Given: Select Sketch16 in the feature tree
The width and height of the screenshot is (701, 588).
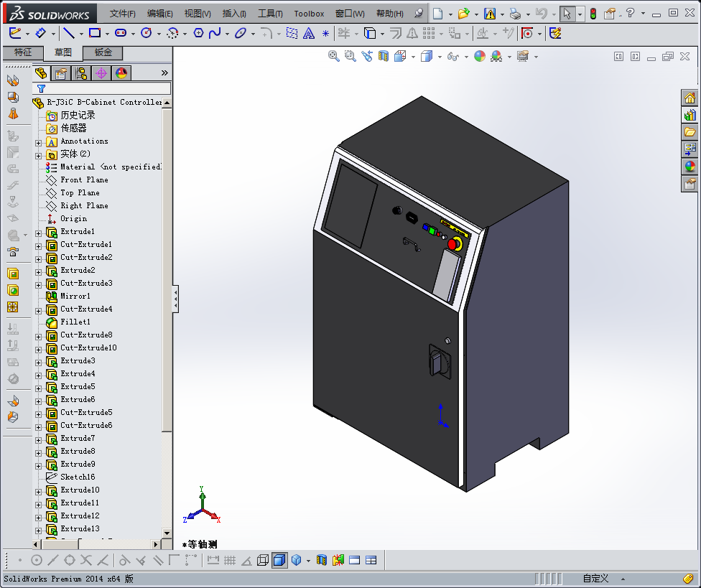Looking at the screenshot, I should [78, 477].
